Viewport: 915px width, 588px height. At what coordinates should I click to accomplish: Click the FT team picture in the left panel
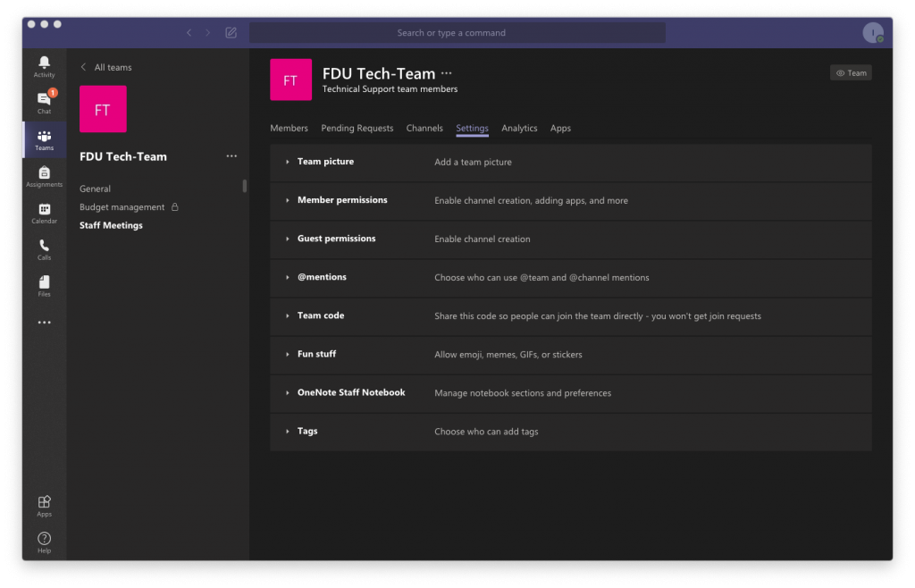point(103,109)
